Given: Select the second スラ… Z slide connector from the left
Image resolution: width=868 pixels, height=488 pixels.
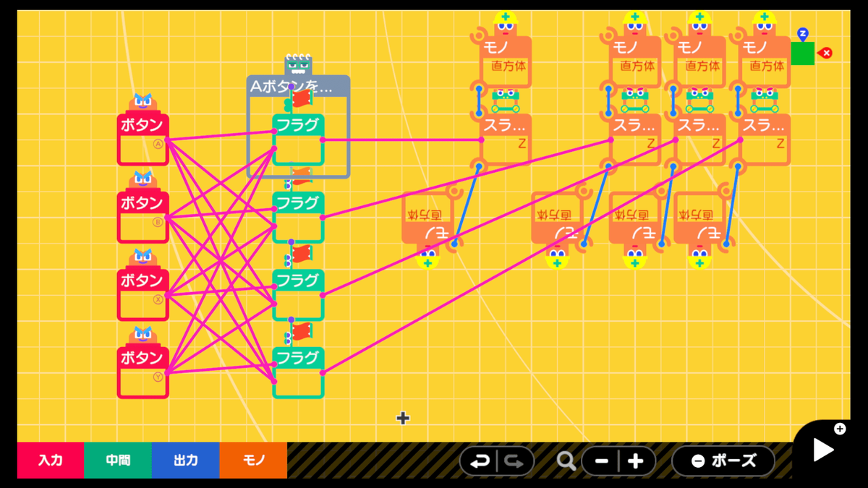Looking at the screenshot, I should tap(634, 140).
